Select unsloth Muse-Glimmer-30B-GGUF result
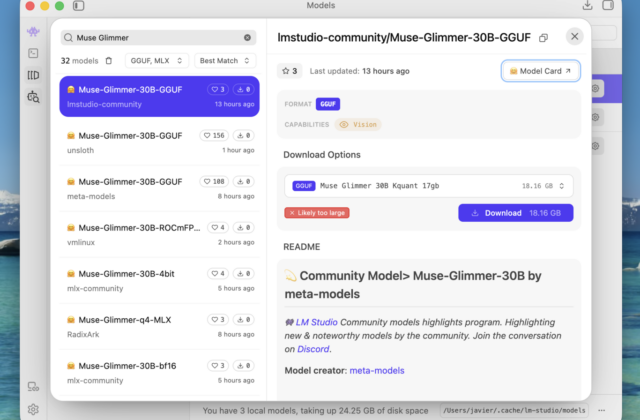This screenshot has width=640, height=420. click(159, 142)
